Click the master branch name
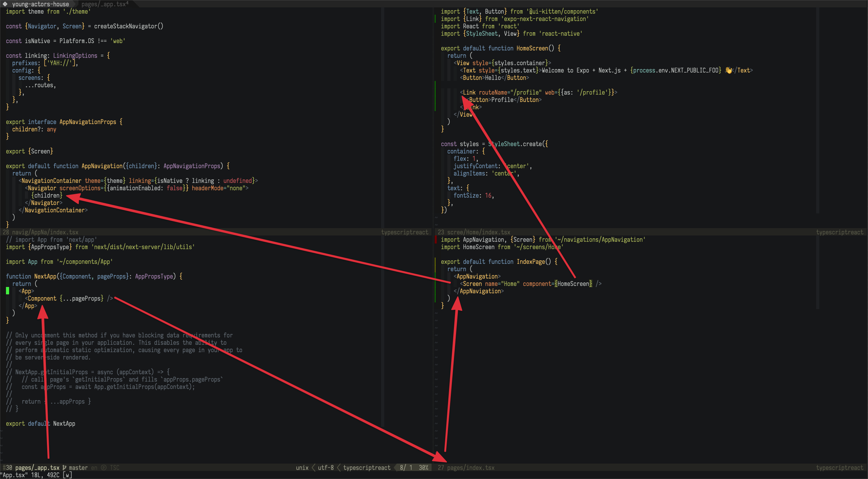 point(78,467)
